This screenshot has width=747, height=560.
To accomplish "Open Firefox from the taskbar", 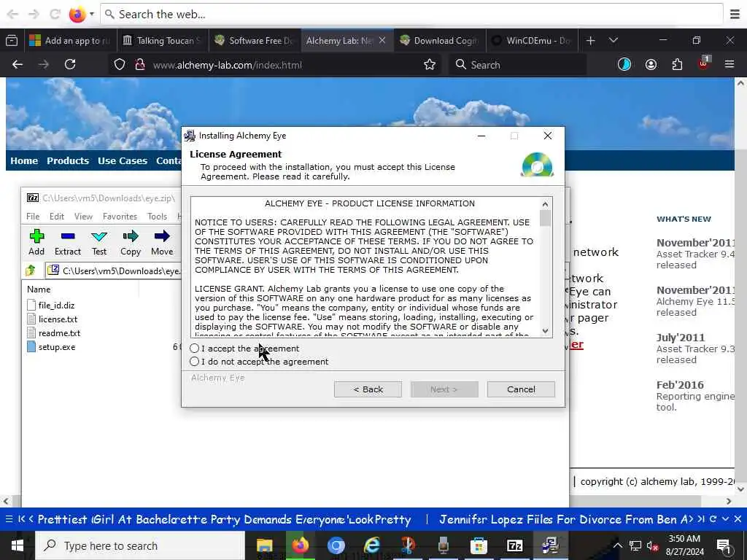I will coord(300,545).
